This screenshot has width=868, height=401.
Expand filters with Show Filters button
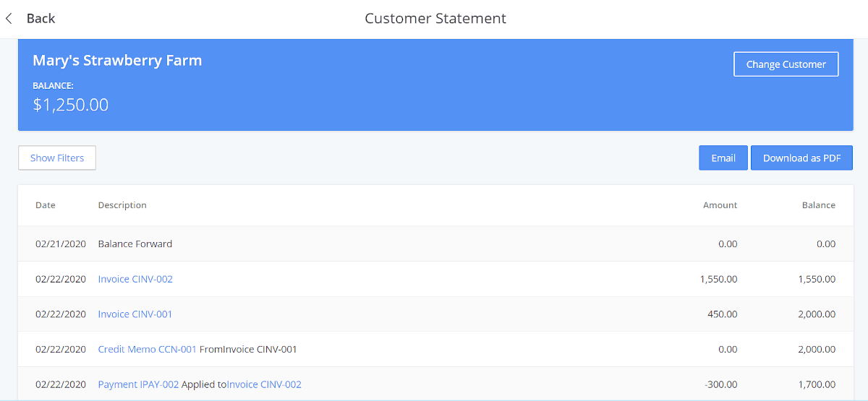point(57,158)
